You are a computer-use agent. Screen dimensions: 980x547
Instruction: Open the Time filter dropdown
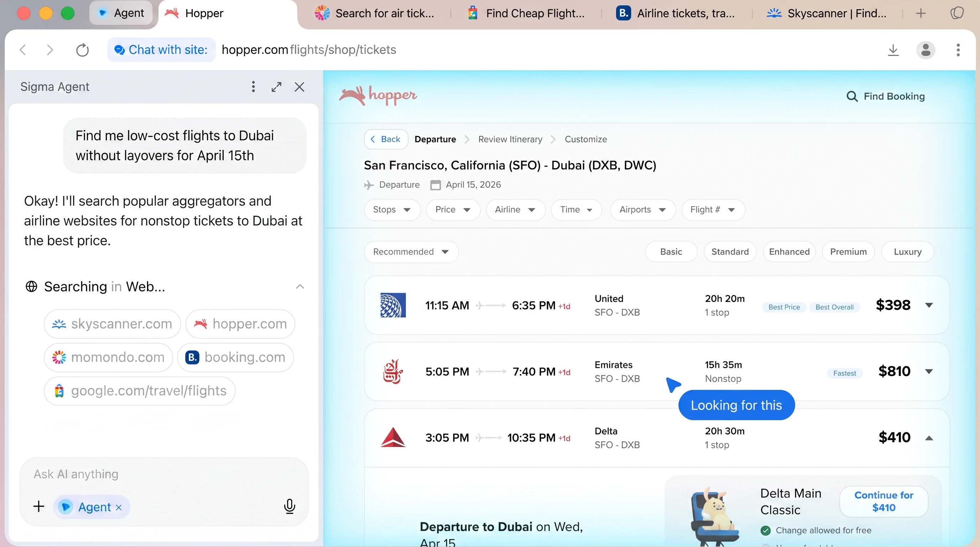(577, 210)
